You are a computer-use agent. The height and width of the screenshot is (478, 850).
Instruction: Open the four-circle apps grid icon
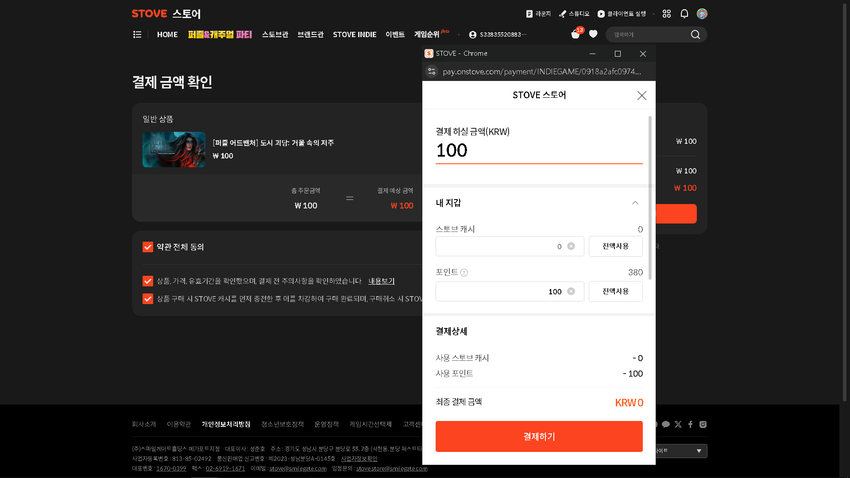pyautogui.click(x=667, y=14)
